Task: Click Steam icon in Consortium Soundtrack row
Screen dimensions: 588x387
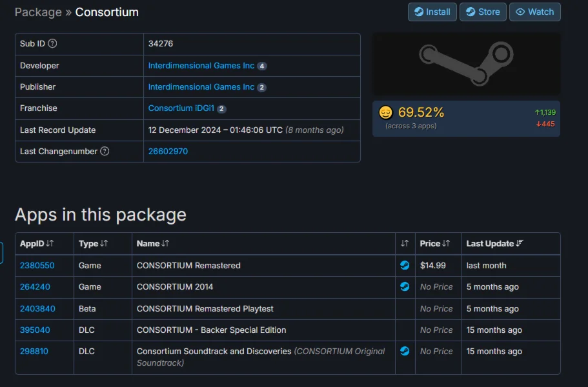Action: click(x=405, y=351)
